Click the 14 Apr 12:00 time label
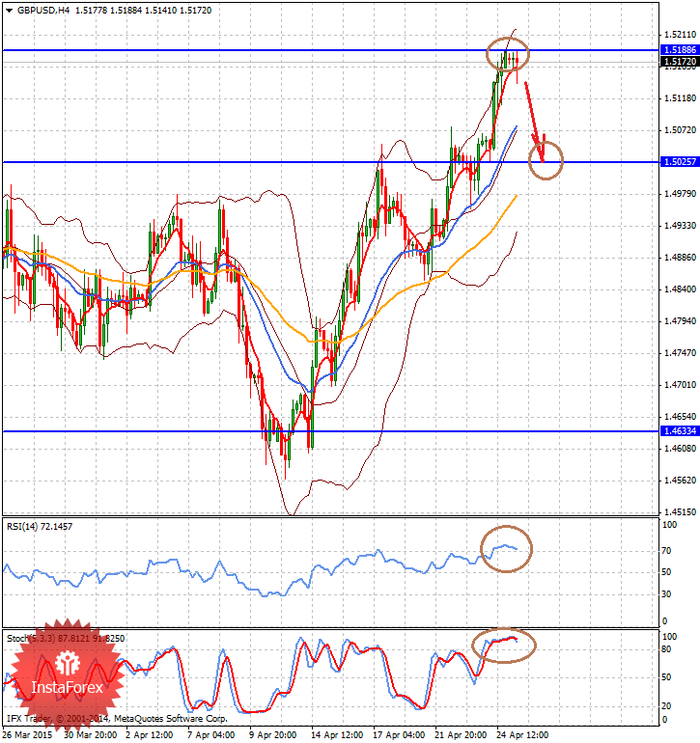This screenshot has width=700, height=743. pyautogui.click(x=337, y=735)
